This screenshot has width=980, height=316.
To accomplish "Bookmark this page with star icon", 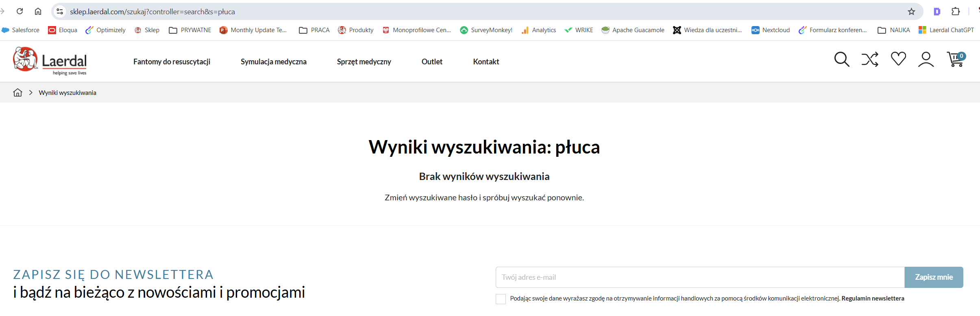I will click(911, 11).
